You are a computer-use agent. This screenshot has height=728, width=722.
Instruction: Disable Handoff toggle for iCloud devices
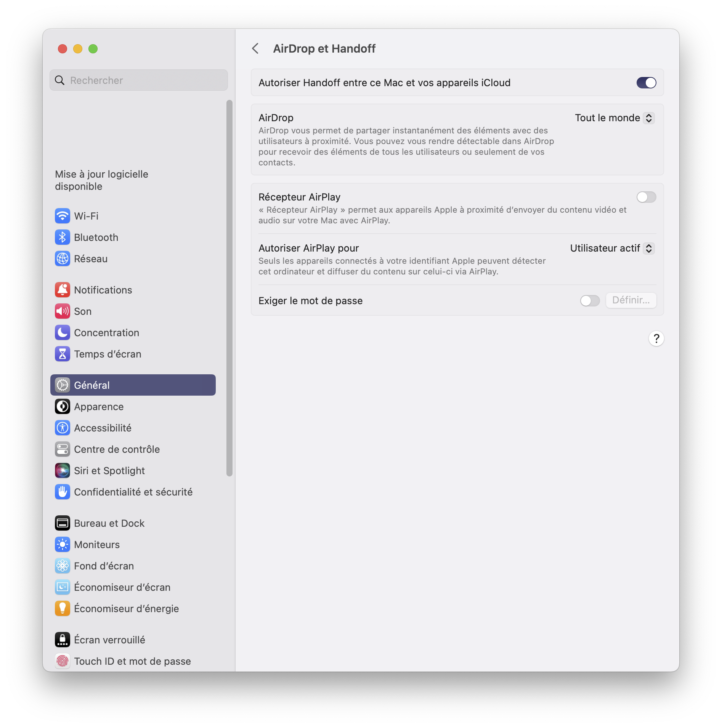pos(646,83)
